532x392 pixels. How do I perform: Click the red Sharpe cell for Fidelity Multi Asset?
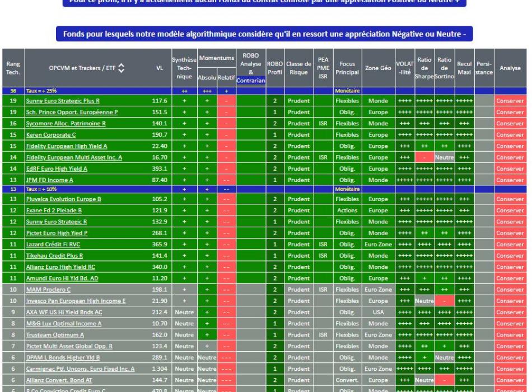424,157
